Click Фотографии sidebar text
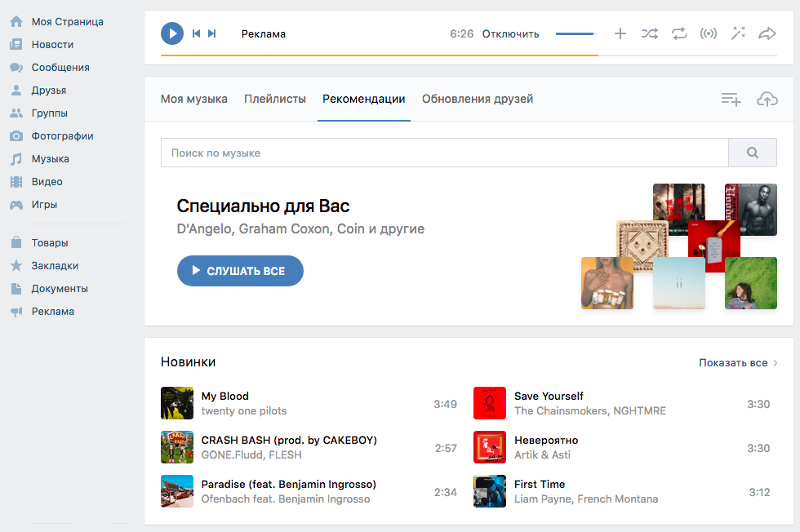Screen dimensions: 800x532 point(62,136)
